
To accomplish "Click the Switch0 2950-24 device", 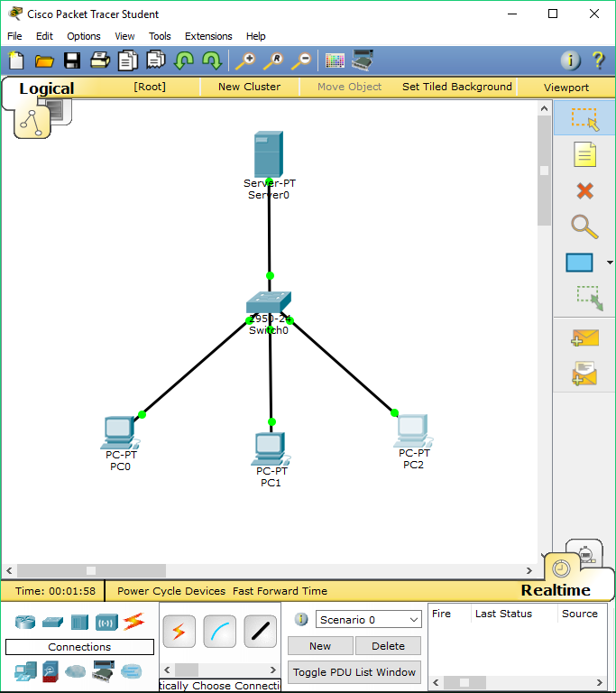I will [x=268, y=302].
